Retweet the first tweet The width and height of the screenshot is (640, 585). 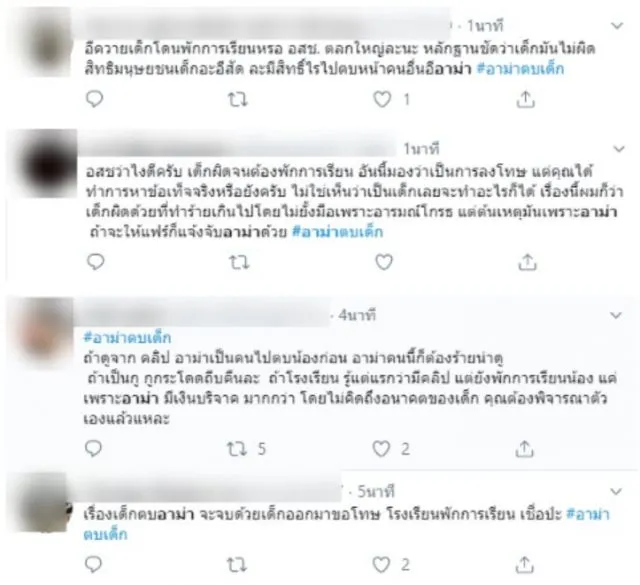238,100
